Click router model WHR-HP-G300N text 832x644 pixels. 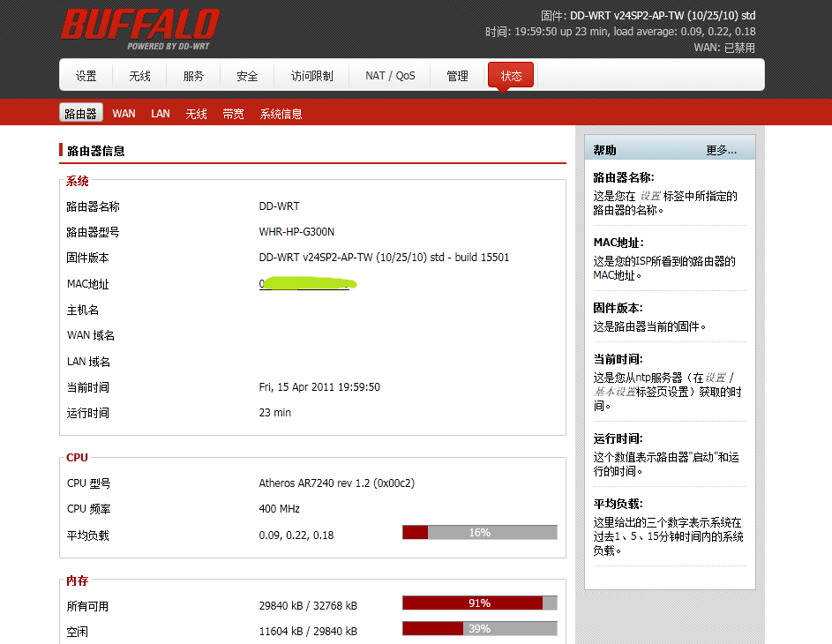coord(296,232)
